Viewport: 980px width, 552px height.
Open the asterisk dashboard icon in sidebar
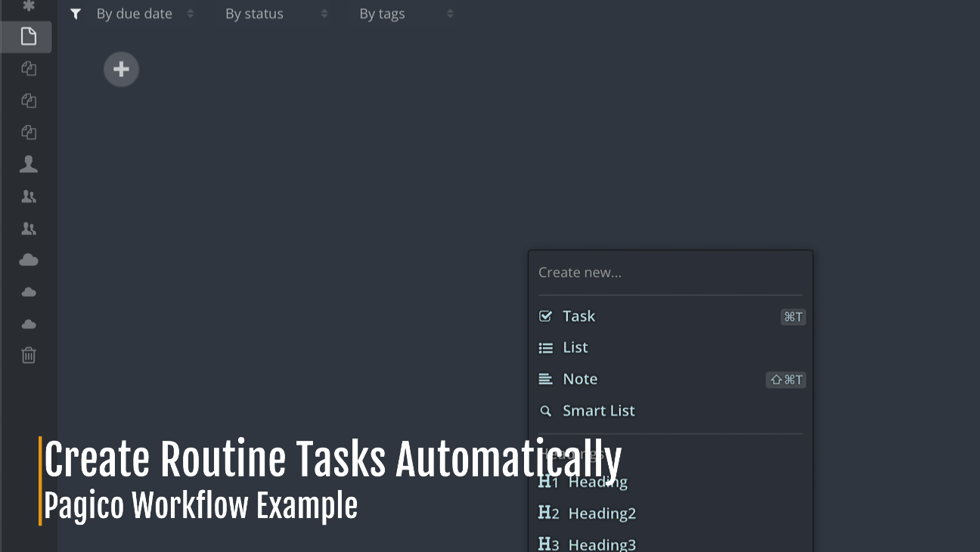[x=29, y=6]
